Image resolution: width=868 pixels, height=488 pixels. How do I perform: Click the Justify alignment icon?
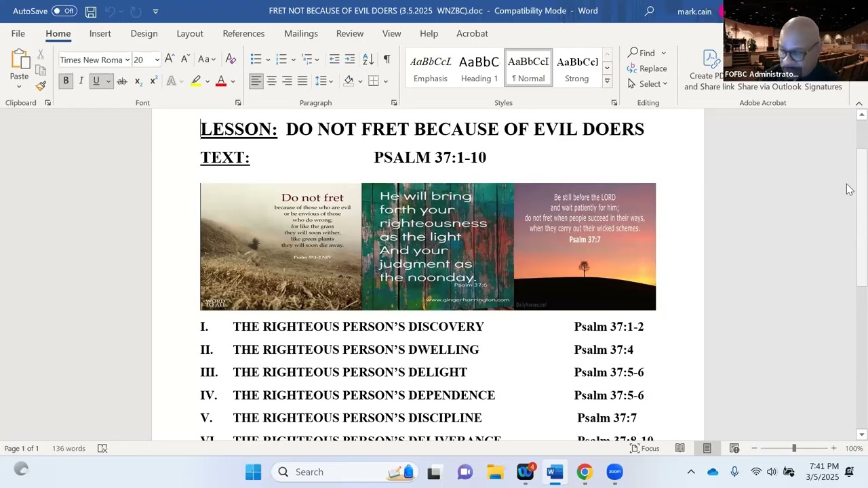tap(302, 81)
